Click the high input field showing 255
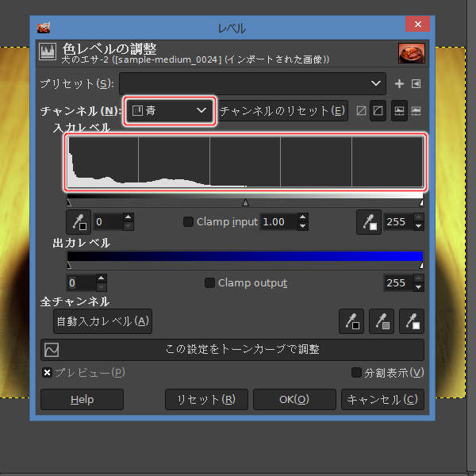The image size is (476, 476). click(x=399, y=222)
